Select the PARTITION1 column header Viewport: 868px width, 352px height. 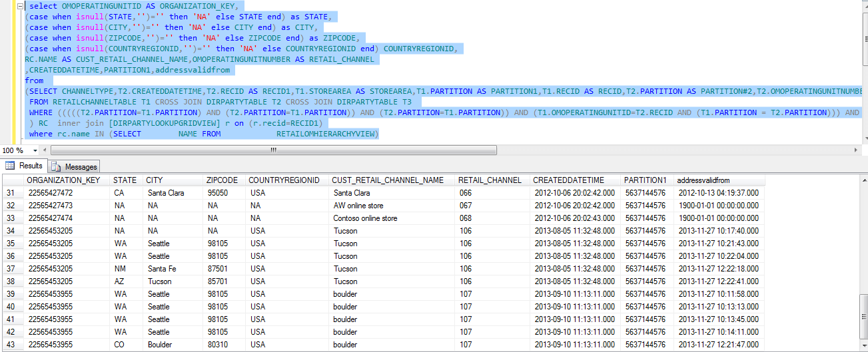[647, 180]
